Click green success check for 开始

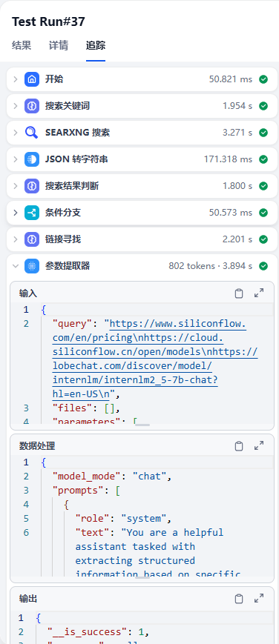point(263,79)
